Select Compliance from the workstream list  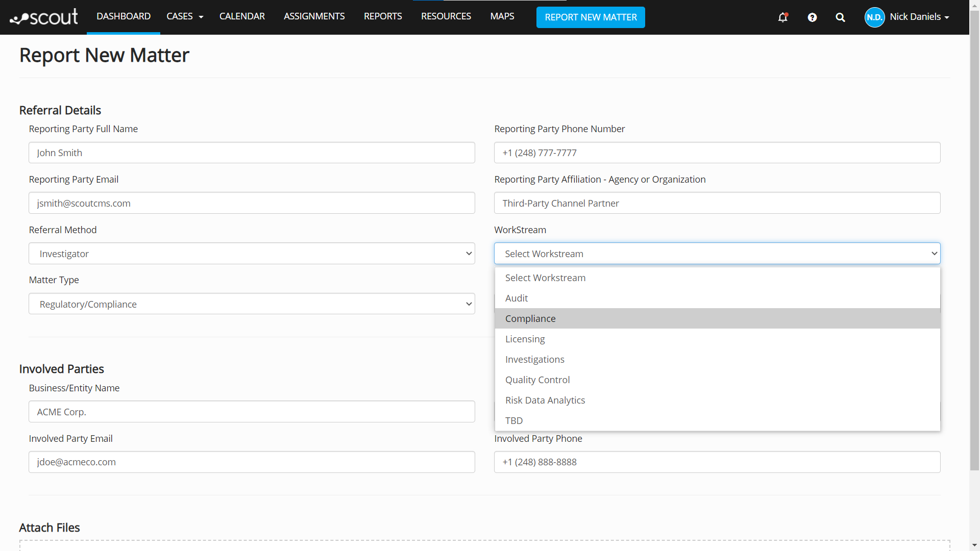[530, 318]
